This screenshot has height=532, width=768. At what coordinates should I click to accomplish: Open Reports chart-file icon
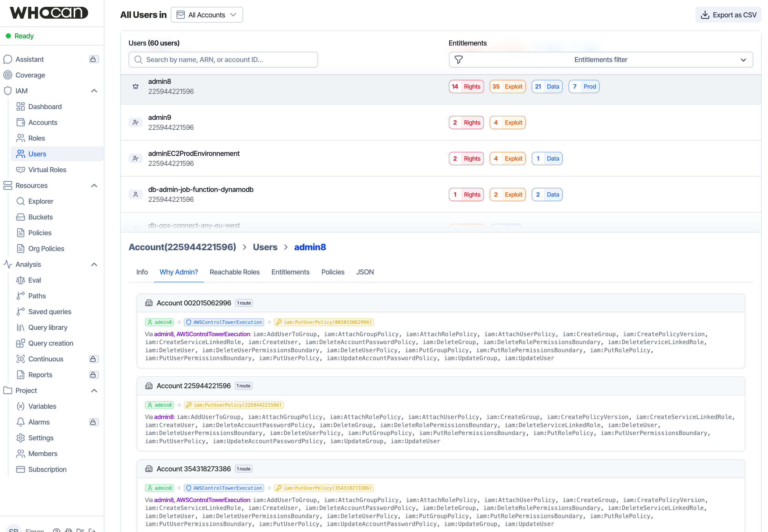click(x=21, y=375)
